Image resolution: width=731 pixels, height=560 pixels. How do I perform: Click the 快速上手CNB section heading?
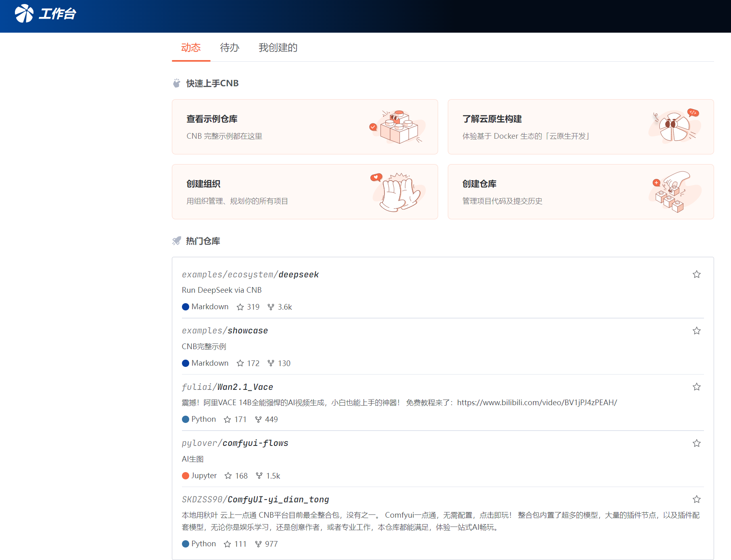[x=212, y=83]
